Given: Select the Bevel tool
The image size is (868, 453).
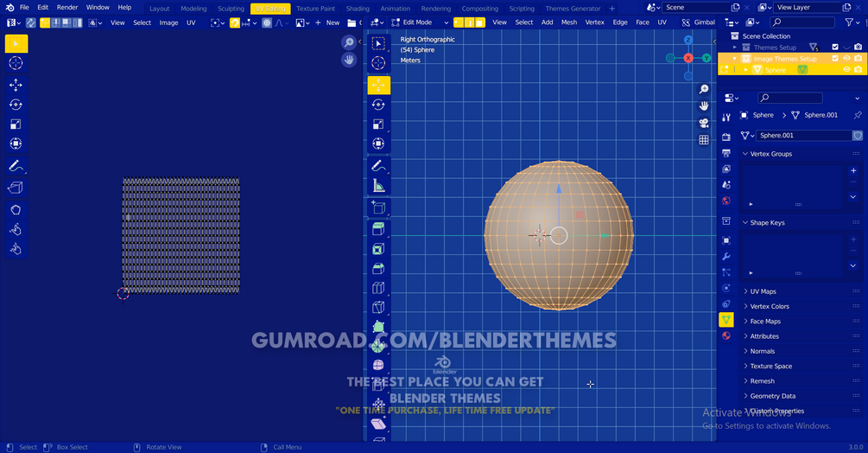Looking at the screenshot, I should [x=378, y=269].
